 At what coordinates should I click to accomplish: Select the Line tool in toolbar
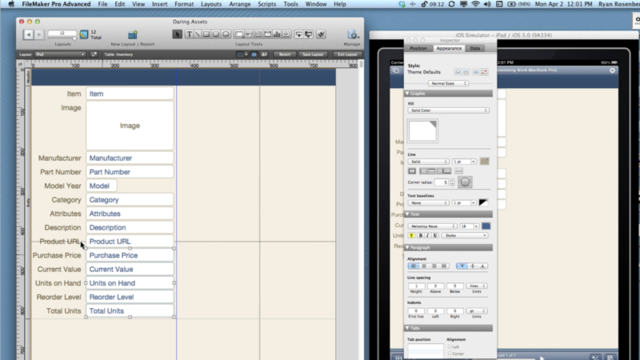tap(198, 34)
